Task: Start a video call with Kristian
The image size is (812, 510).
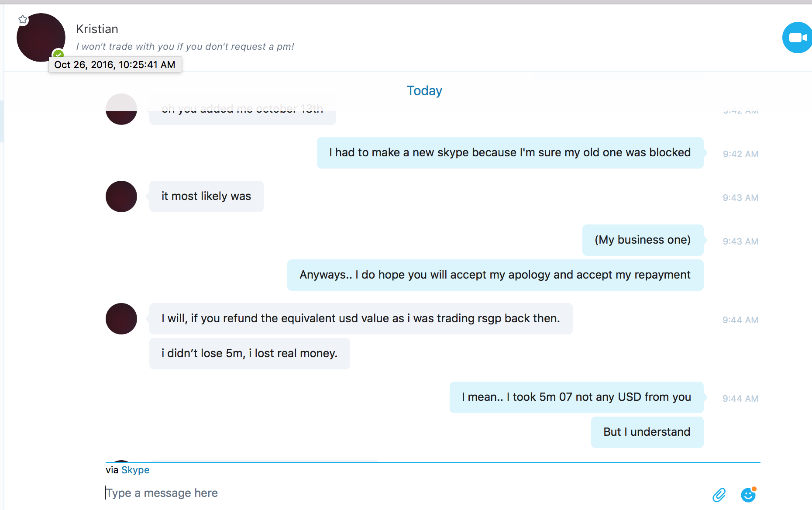Action: (x=797, y=38)
